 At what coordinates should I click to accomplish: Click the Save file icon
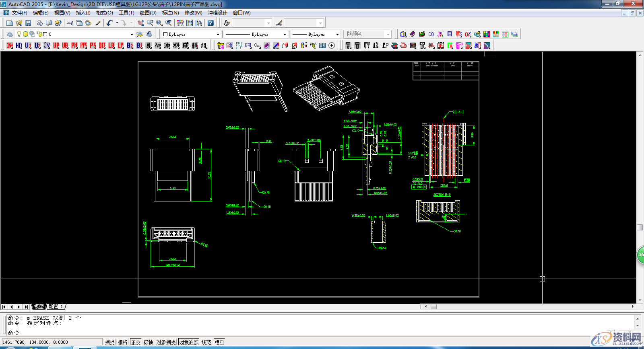(28, 23)
